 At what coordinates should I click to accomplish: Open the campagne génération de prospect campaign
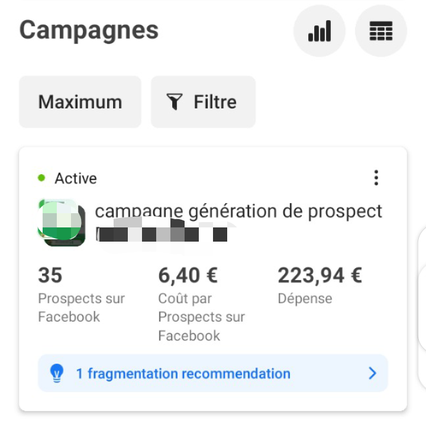pyautogui.click(x=238, y=211)
